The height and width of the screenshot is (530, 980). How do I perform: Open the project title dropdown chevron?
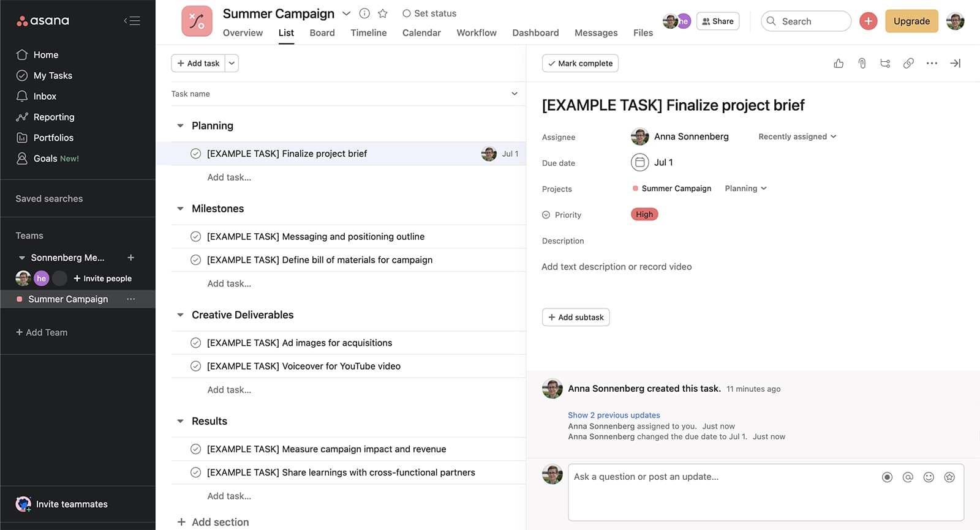click(x=346, y=13)
